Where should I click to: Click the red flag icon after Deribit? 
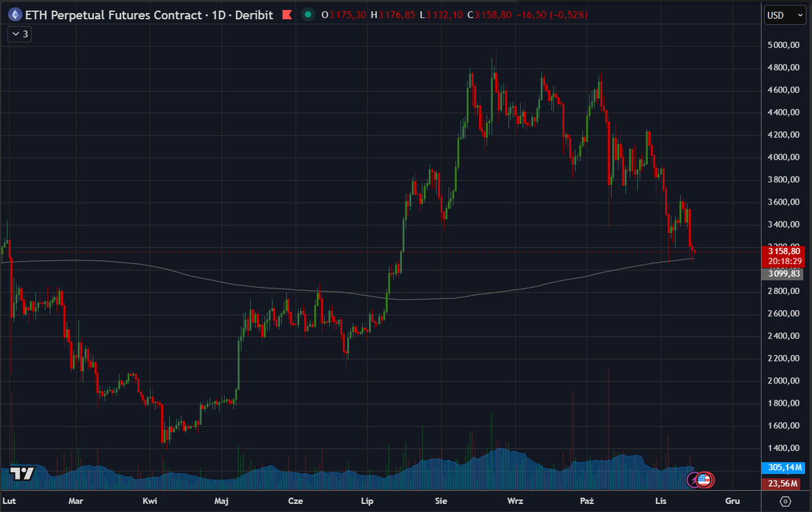(288, 14)
